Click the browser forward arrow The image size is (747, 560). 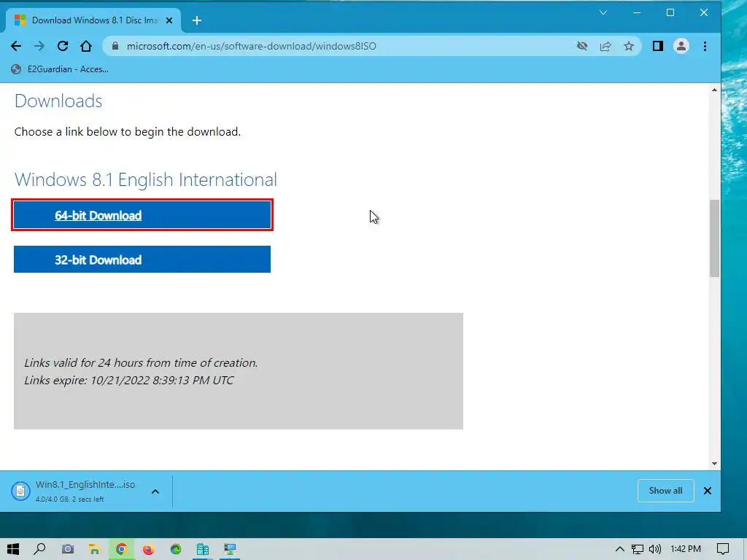point(39,46)
